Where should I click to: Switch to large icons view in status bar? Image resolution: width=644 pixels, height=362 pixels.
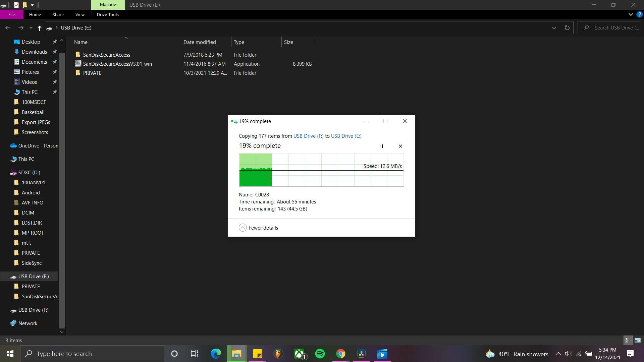click(637, 340)
